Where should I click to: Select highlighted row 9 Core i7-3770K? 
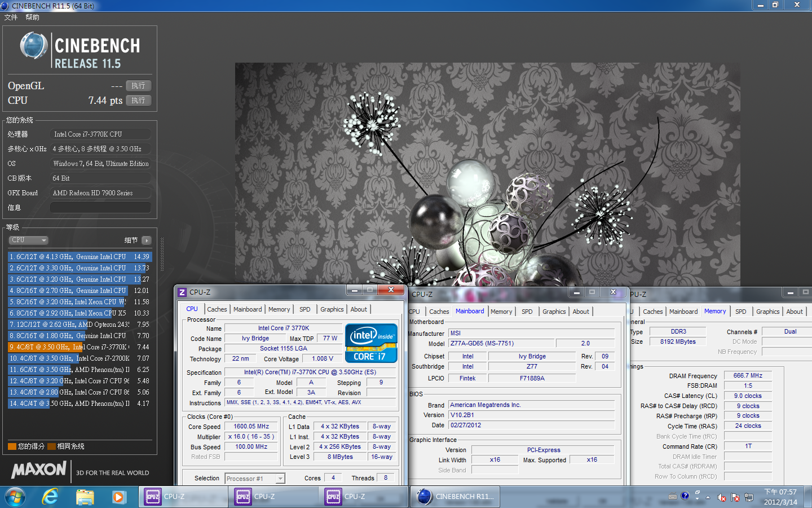pos(80,347)
